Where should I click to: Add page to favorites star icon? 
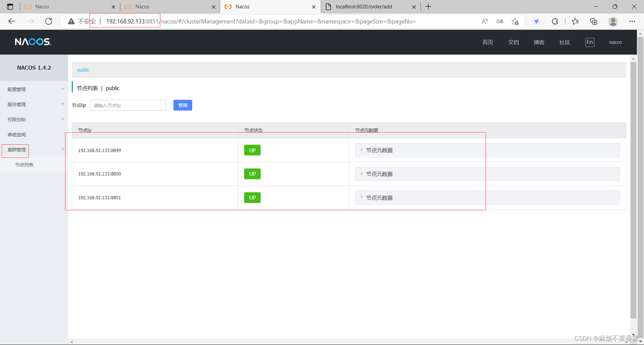515,21
